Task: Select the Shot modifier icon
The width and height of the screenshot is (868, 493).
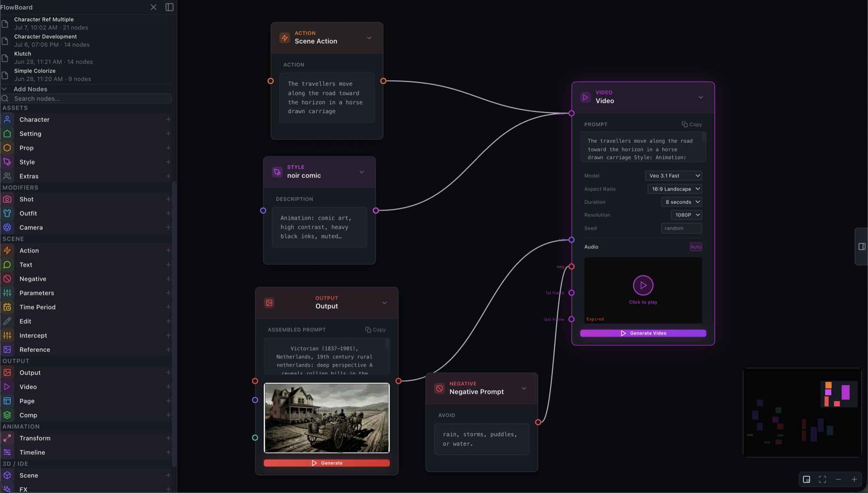Action: 7,199
